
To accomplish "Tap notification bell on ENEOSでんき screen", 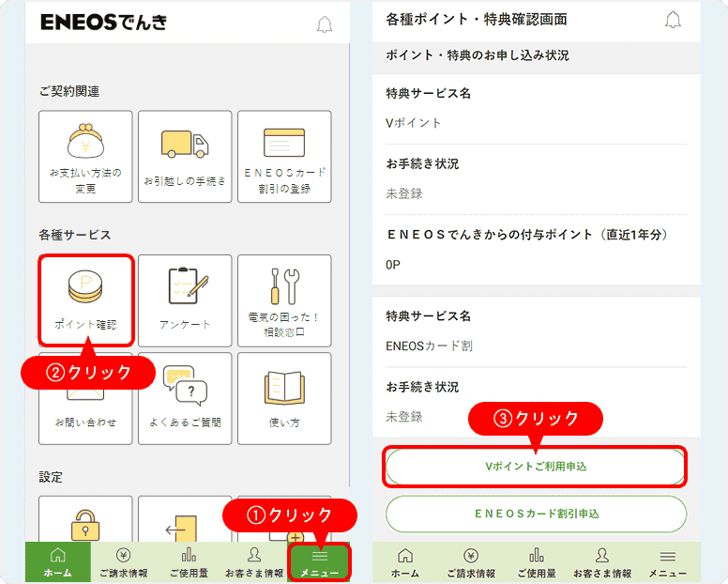I will tap(325, 24).
